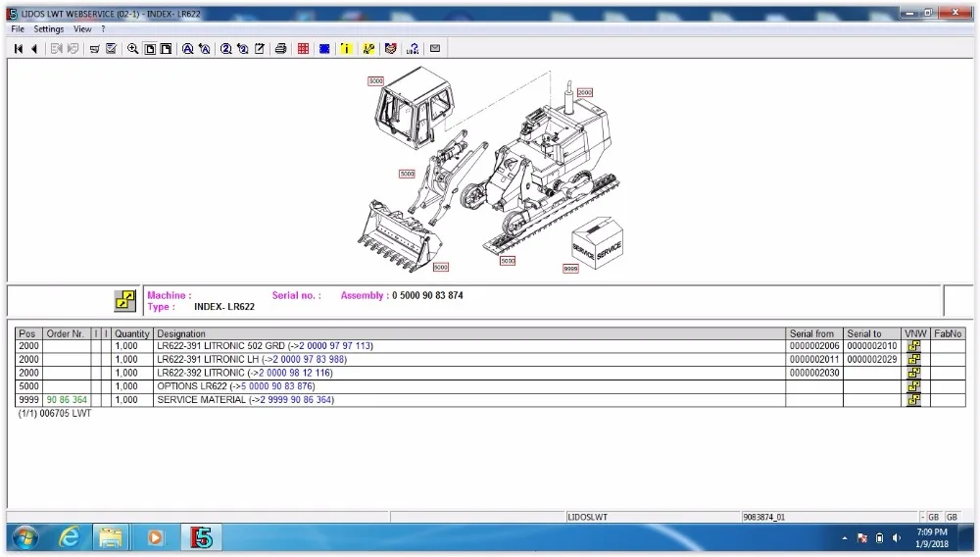Click the volume speaker tray icon
980x557 pixels.
(897, 538)
